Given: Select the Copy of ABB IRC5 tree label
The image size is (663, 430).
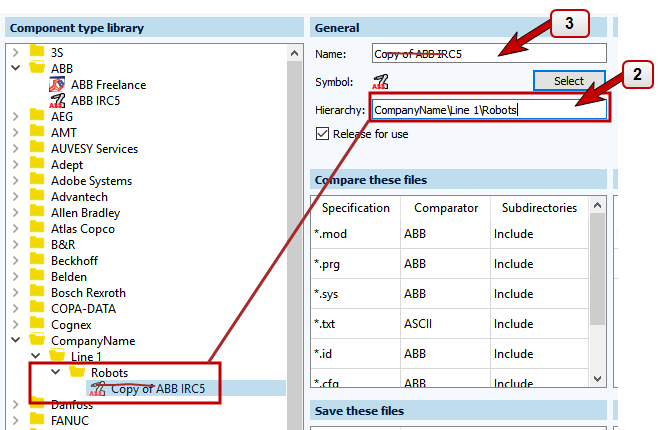Looking at the screenshot, I should 158,389.
